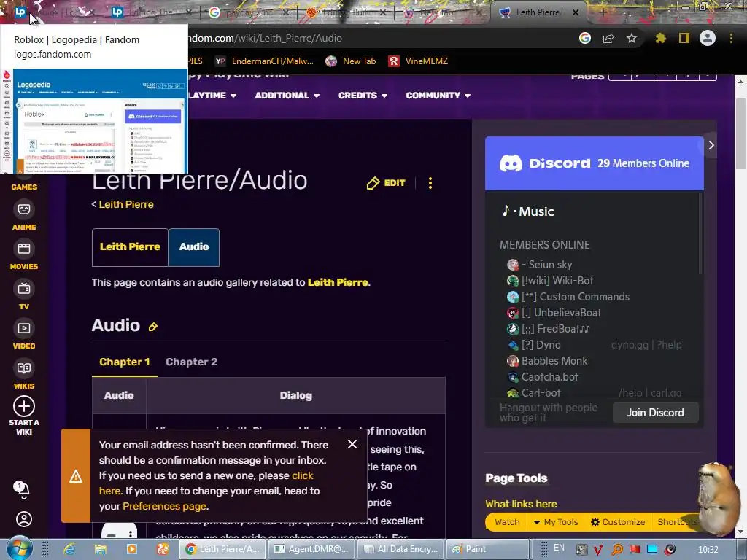
Task: Open the Chrome three-dot menu
Action: pyautogui.click(x=731, y=38)
